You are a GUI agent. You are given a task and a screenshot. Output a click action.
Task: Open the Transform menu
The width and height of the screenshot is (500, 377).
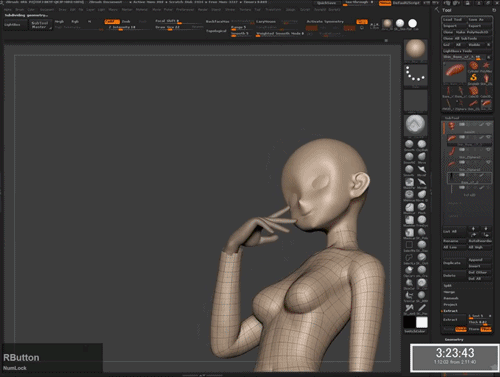(x=273, y=10)
